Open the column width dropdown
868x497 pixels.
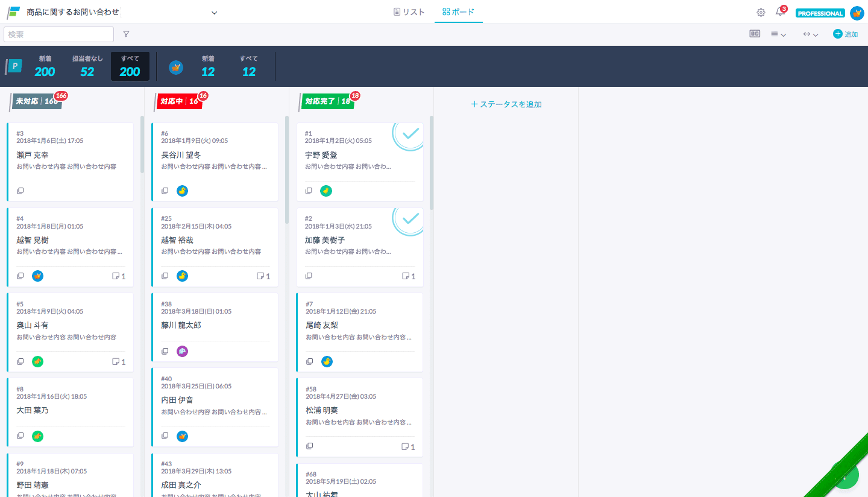click(x=810, y=34)
